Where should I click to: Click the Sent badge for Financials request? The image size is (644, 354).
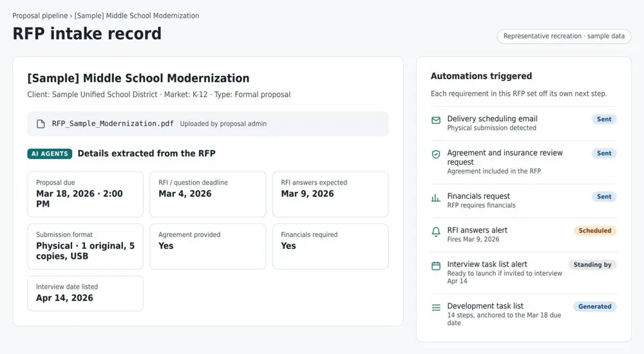click(x=604, y=197)
